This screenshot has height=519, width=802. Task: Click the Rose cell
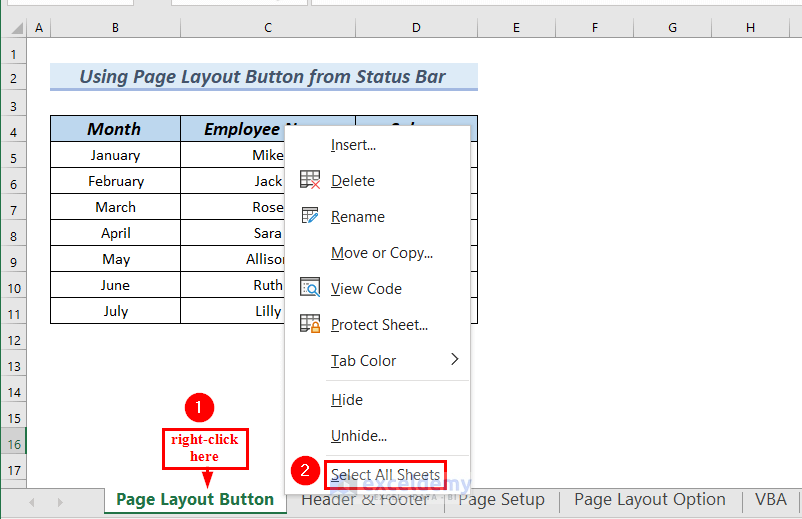233,207
